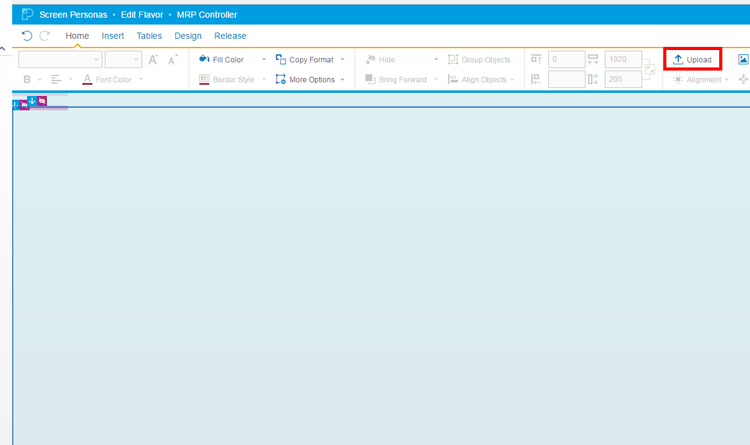The height and width of the screenshot is (445, 750).
Task: Click the Redo arrow icon
Action: click(x=44, y=36)
